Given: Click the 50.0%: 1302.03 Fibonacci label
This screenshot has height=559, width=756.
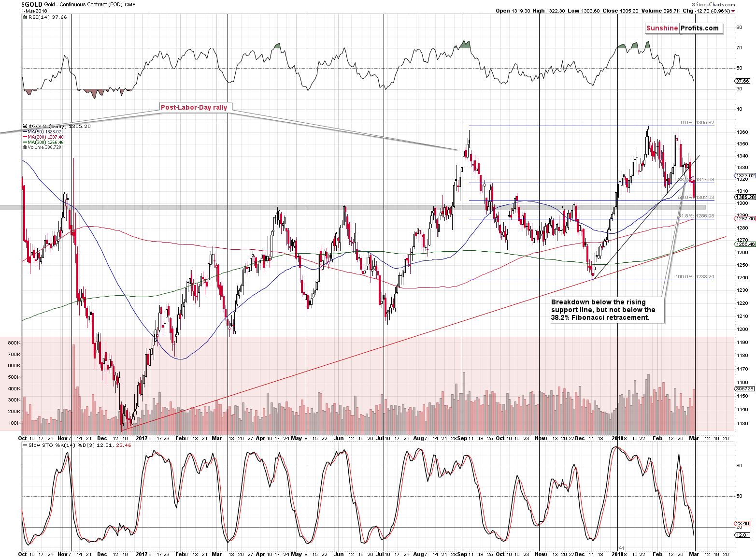Looking at the screenshot, I should coord(696,198).
